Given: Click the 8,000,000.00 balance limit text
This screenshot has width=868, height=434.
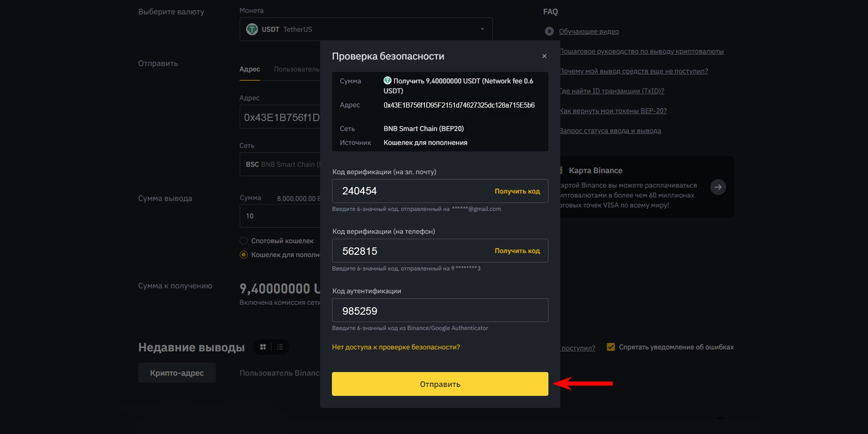Looking at the screenshot, I should (x=298, y=198).
